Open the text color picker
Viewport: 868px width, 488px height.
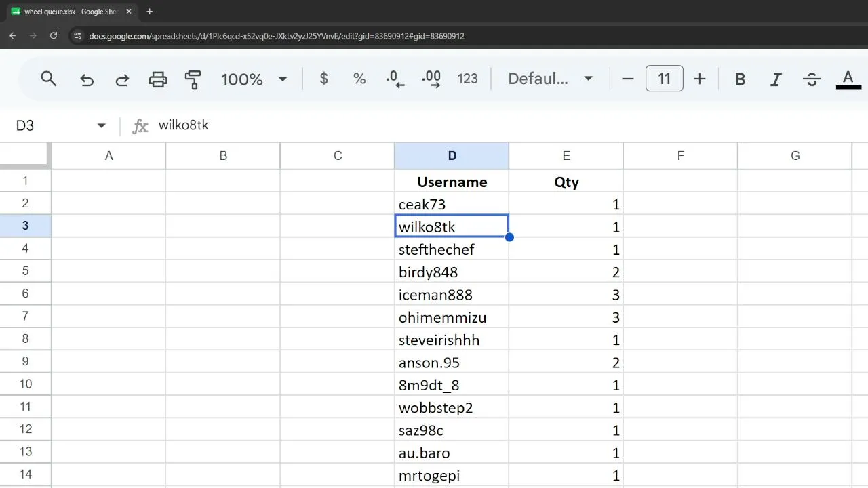coord(848,79)
